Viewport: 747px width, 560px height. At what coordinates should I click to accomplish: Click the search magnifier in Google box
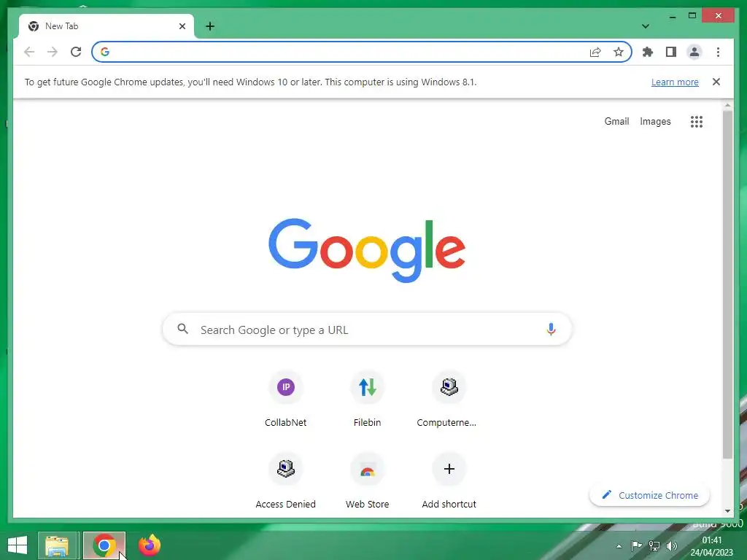tap(182, 329)
